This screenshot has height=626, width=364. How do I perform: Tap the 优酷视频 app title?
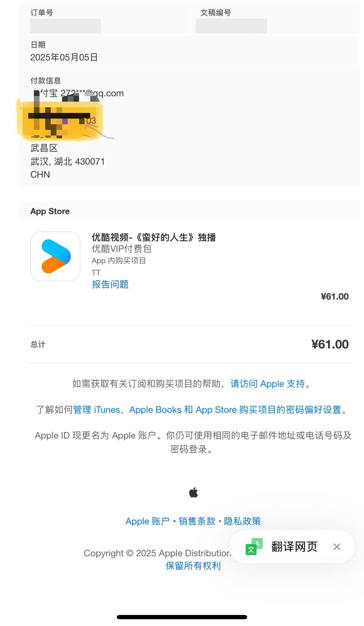click(154, 237)
